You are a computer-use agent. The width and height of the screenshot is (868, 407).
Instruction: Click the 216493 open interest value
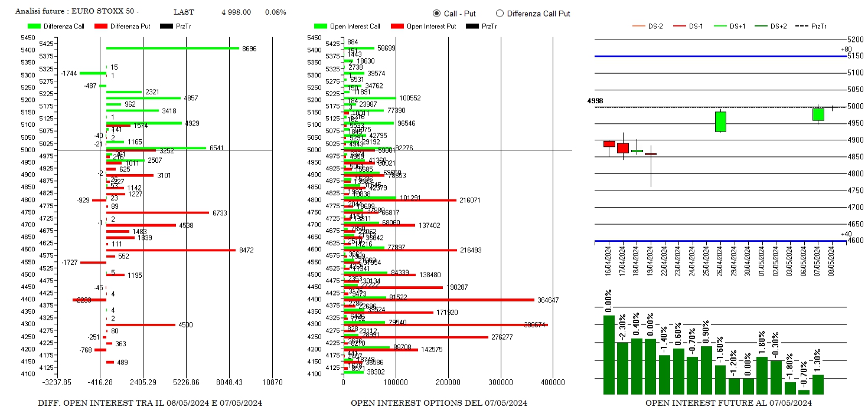(x=471, y=250)
